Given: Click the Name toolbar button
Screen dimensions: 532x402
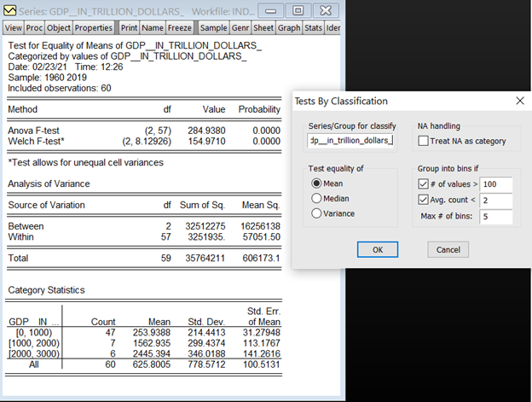Looking at the screenshot, I should [x=153, y=28].
